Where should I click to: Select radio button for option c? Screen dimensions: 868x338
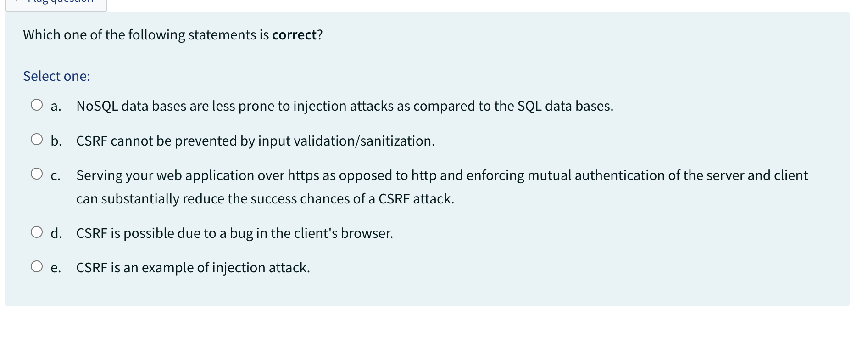click(x=37, y=174)
